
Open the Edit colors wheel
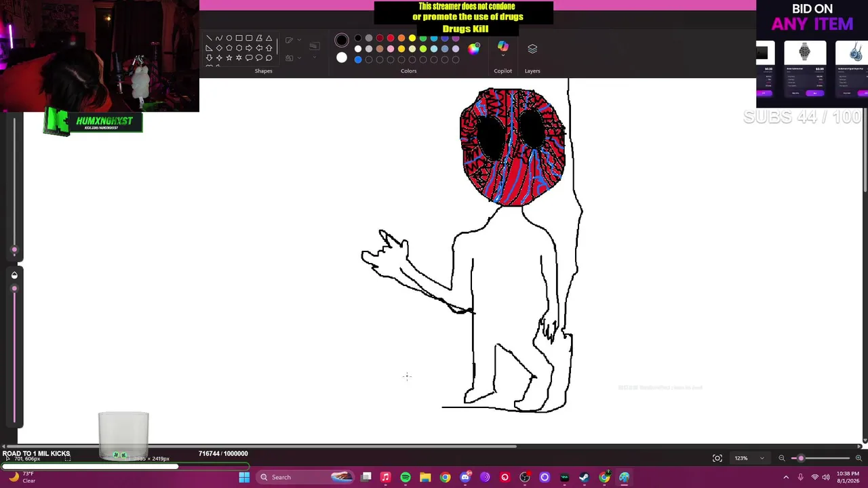pos(473,48)
